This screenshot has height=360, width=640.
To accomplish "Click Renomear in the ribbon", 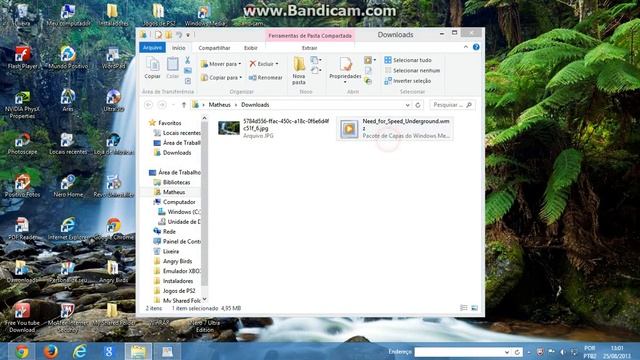I will click(266, 78).
